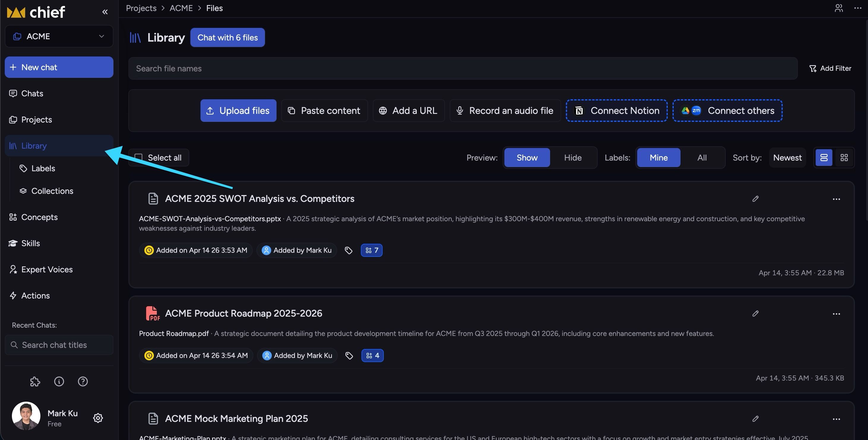
Task: Open the 7 concepts badge on SWOT Analysis
Action: click(372, 250)
